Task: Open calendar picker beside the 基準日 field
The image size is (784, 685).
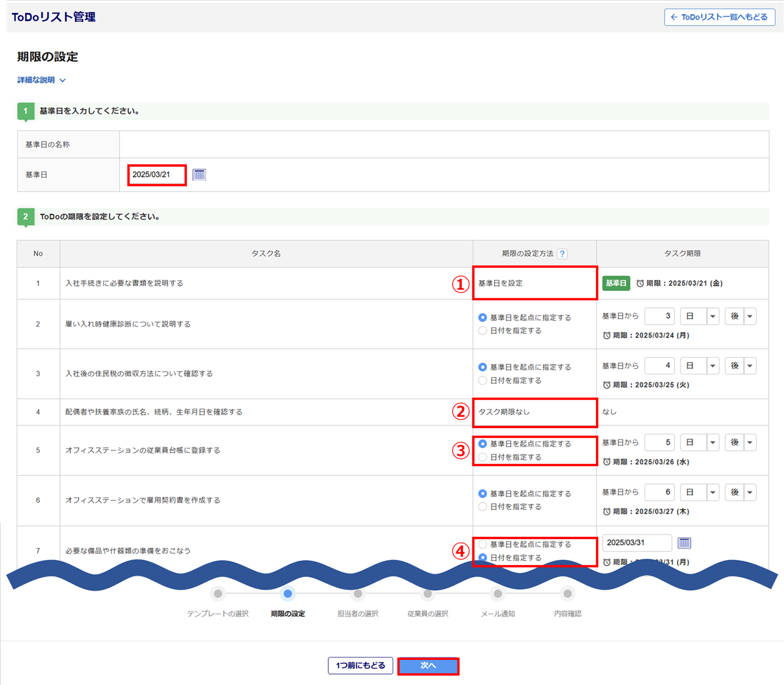Action: coord(199,175)
